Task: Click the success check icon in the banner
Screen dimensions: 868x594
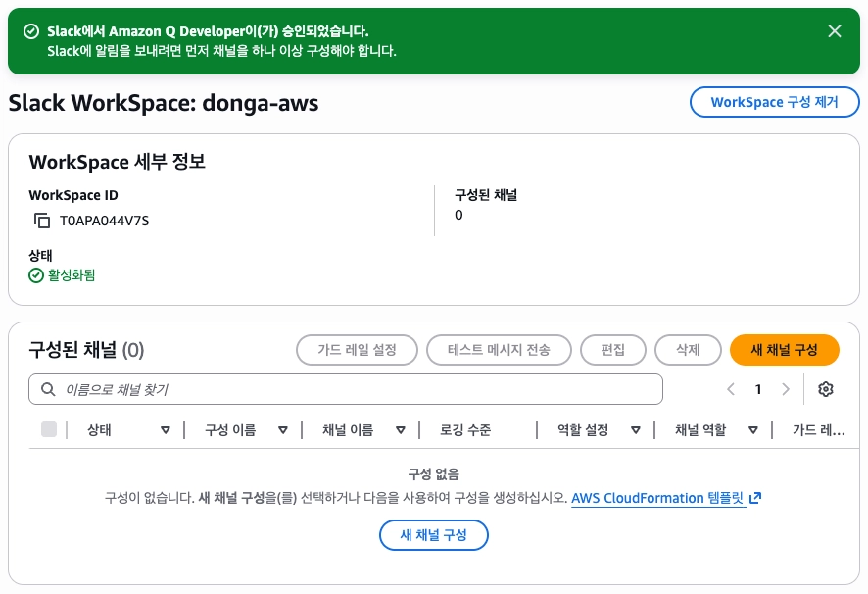Action: [x=30, y=32]
